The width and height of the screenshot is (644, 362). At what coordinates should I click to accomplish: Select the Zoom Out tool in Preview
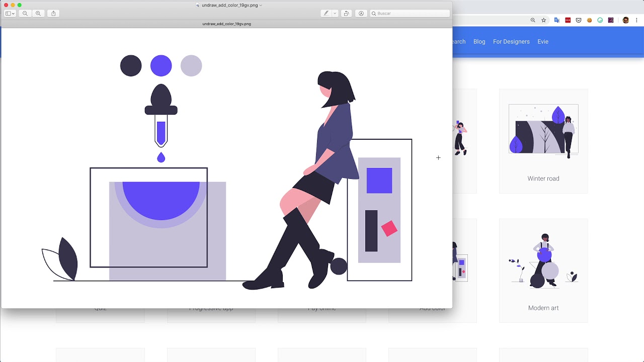pos(25,14)
